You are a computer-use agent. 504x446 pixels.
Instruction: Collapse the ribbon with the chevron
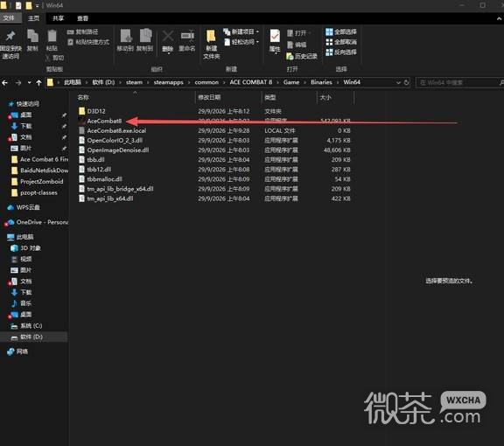tap(499, 18)
